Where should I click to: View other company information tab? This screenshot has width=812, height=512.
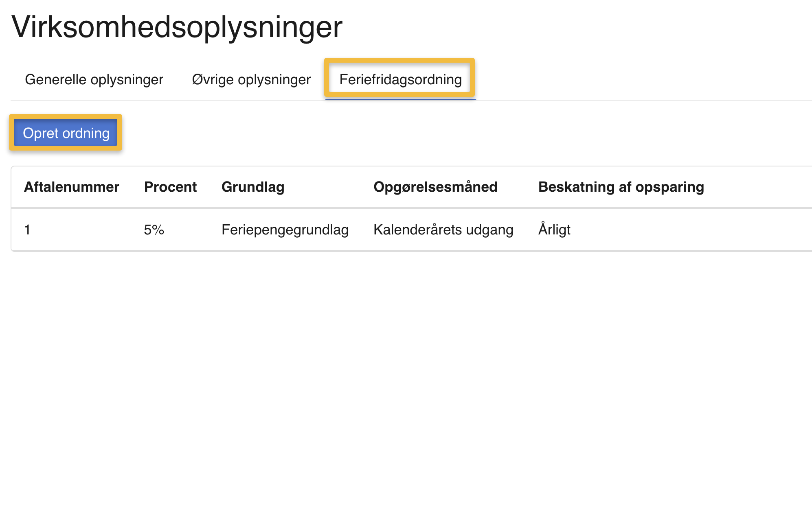point(251,79)
